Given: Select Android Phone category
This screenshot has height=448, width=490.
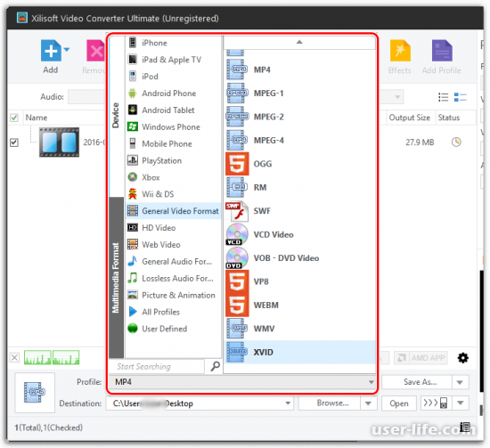Looking at the screenshot, I should click(x=174, y=94).
